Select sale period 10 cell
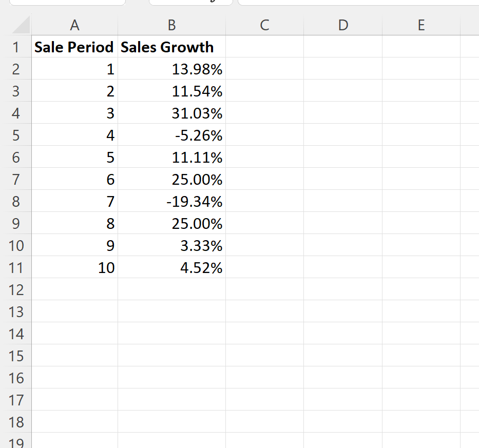The image size is (479, 448). pyautogui.click(x=74, y=267)
